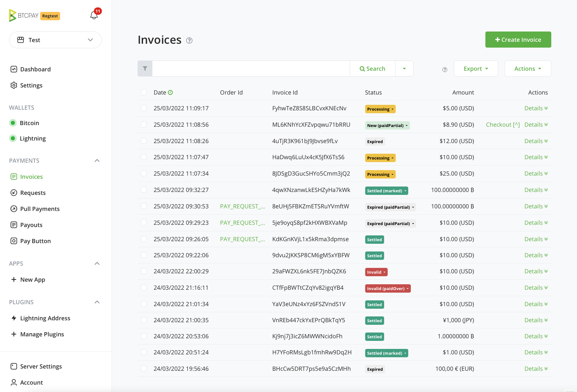Click the BTCPay logo
The image size is (577, 392).
click(23, 15)
